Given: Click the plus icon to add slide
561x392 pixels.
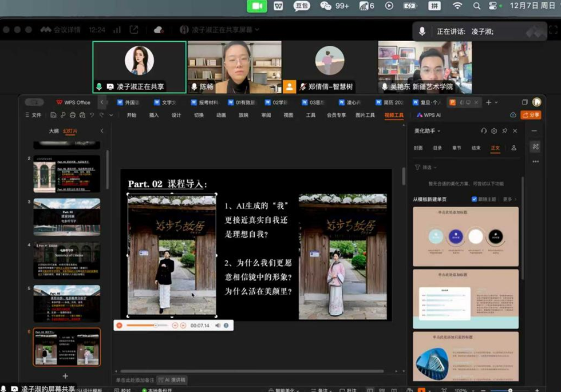Looking at the screenshot, I should coord(65,376).
